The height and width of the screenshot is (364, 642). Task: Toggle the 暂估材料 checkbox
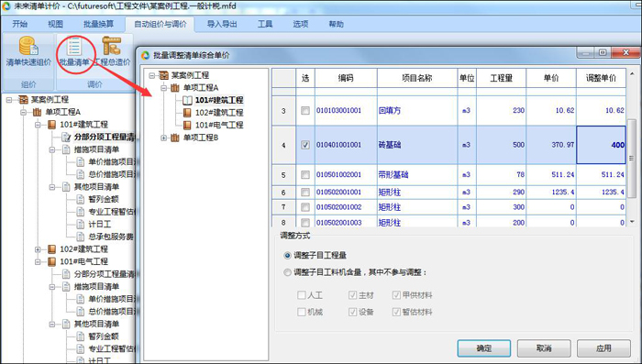[x=396, y=312]
